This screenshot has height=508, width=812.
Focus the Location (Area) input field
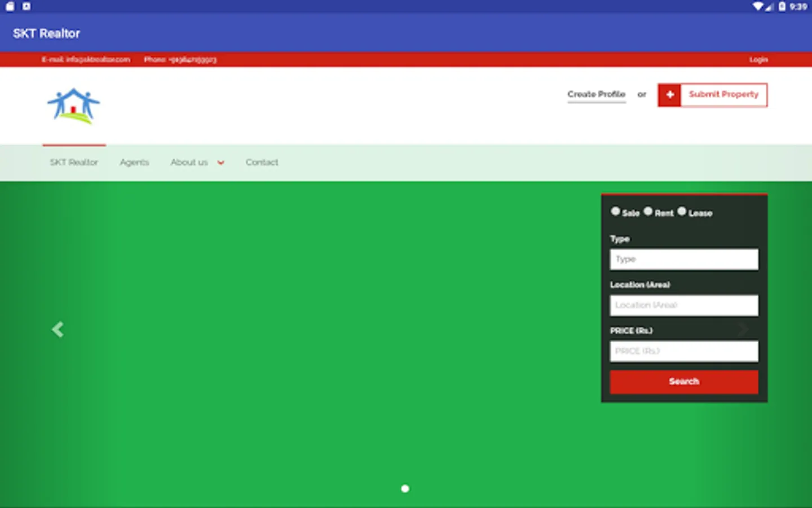click(684, 305)
